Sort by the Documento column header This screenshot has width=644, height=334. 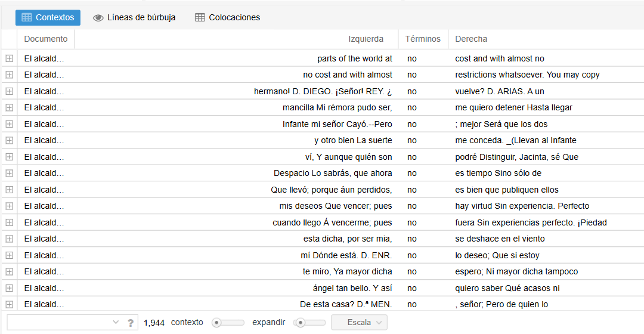tap(45, 39)
